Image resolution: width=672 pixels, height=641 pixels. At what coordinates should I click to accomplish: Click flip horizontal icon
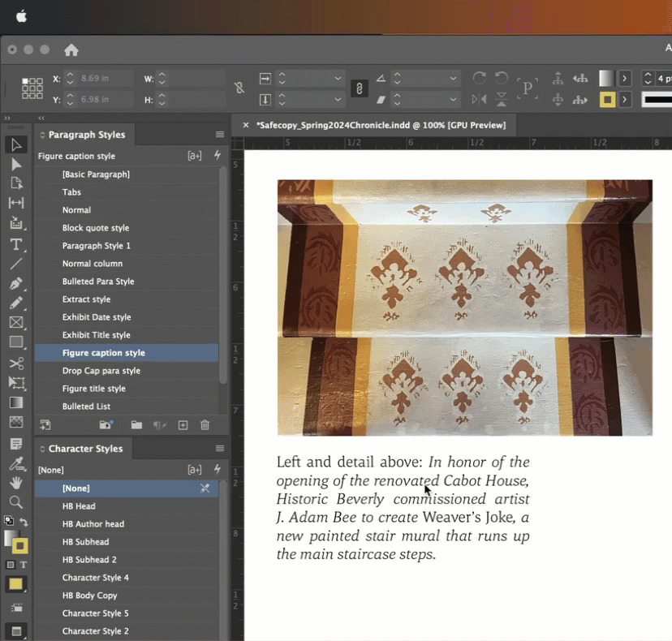(x=479, y=100)
